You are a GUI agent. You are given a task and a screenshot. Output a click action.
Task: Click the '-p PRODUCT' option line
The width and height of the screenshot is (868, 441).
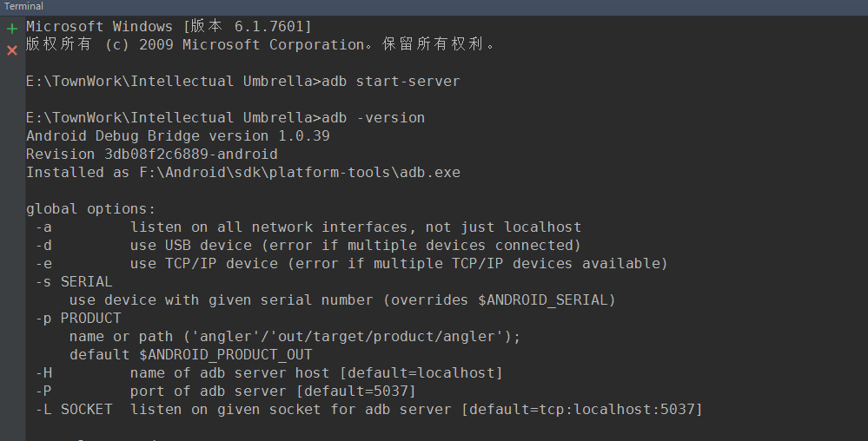coord(78,319)
